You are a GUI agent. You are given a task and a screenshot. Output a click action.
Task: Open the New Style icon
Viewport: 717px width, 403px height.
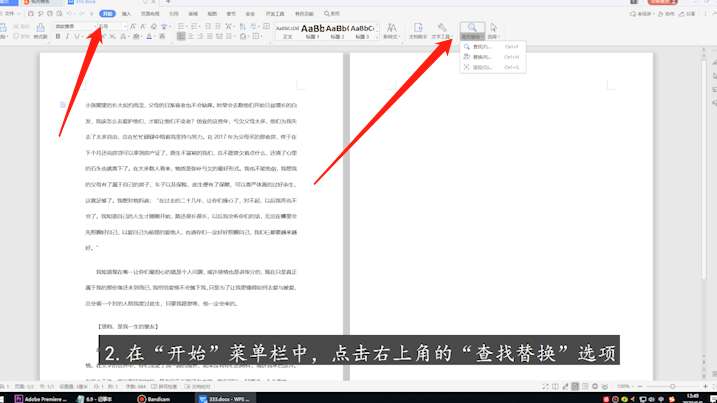[390, 28]
